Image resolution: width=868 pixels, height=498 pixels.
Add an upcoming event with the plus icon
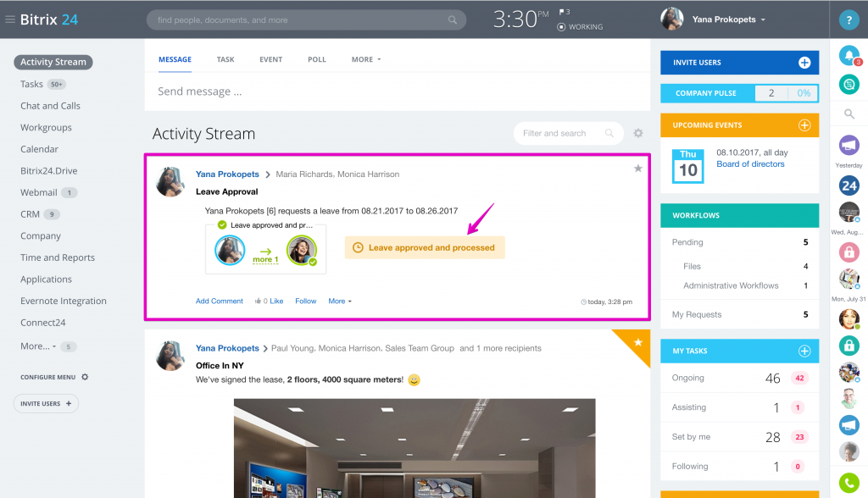tap(804, 125)
